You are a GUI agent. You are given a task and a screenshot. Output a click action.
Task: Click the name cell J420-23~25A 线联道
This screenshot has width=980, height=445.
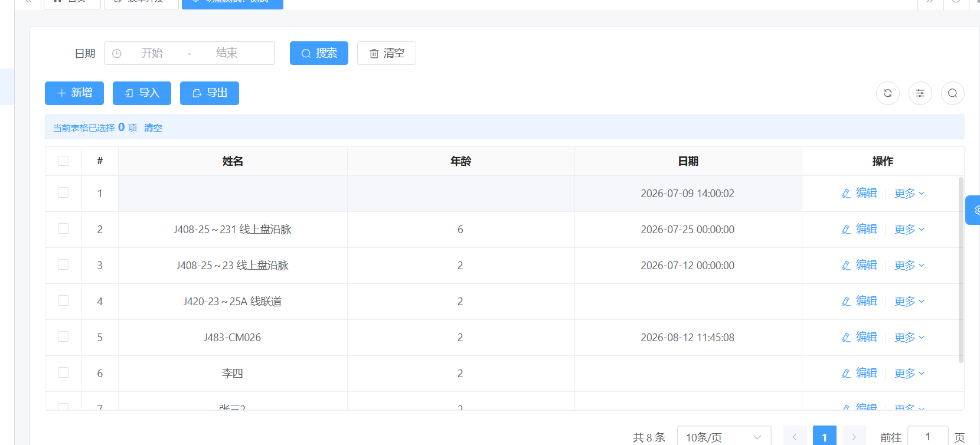[x=233, y=302]
